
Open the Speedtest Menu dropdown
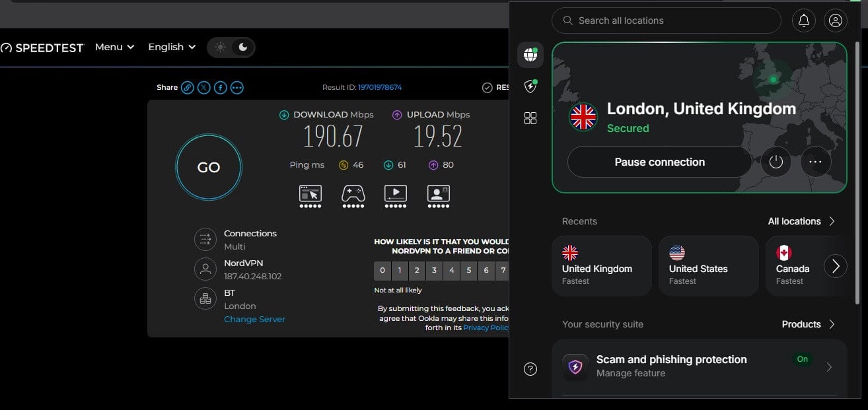pos(115,47)
